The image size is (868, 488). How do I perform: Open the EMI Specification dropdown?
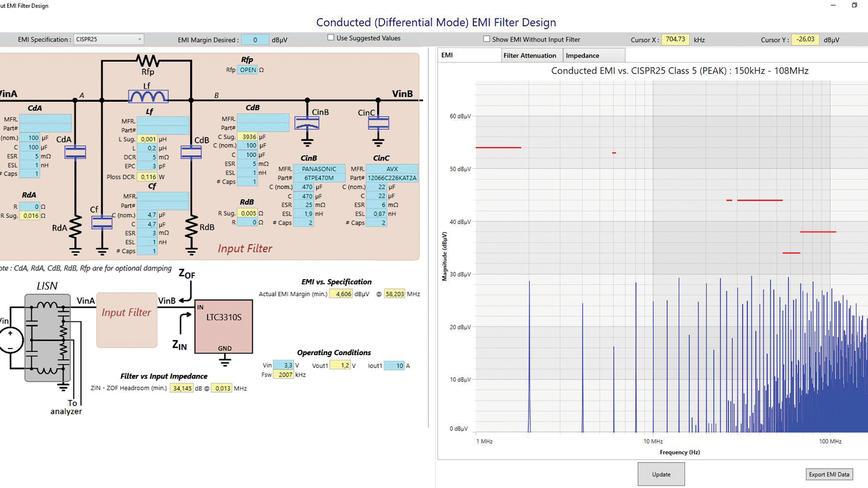(x=108, y=40)
